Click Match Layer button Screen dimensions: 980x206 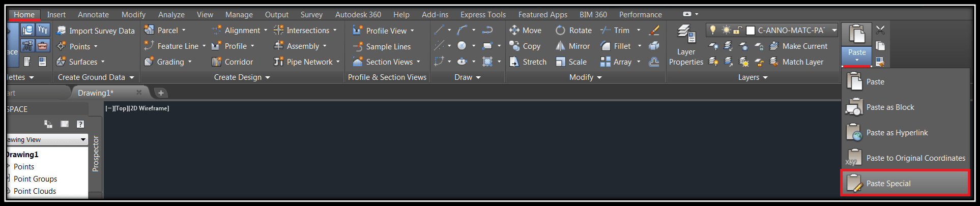point(796,62)
